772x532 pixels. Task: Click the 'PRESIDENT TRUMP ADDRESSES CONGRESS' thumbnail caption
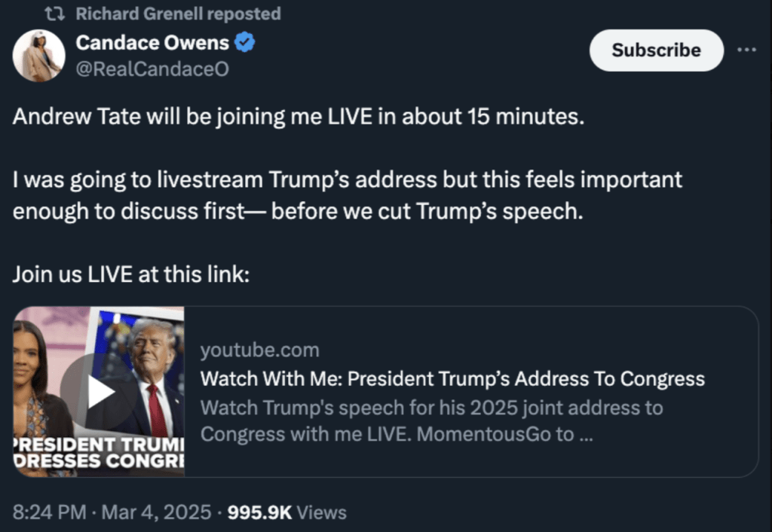[x=100, y=451]
